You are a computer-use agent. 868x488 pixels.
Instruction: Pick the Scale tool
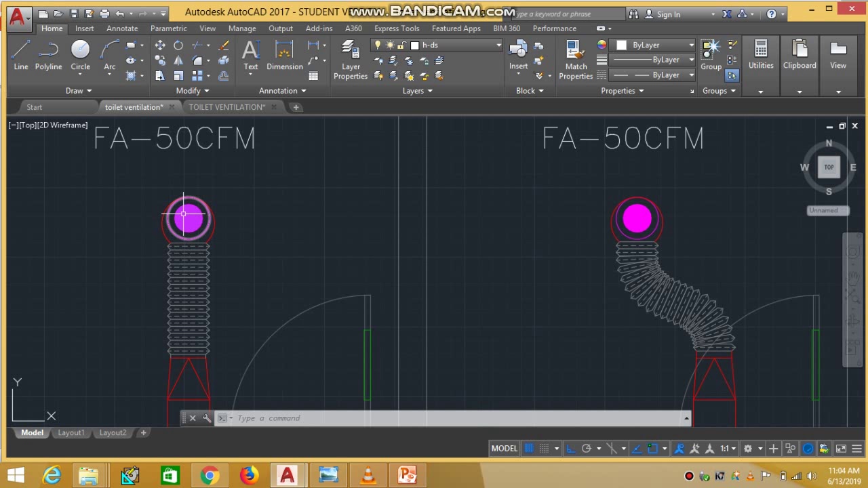[x=178, y=76]
